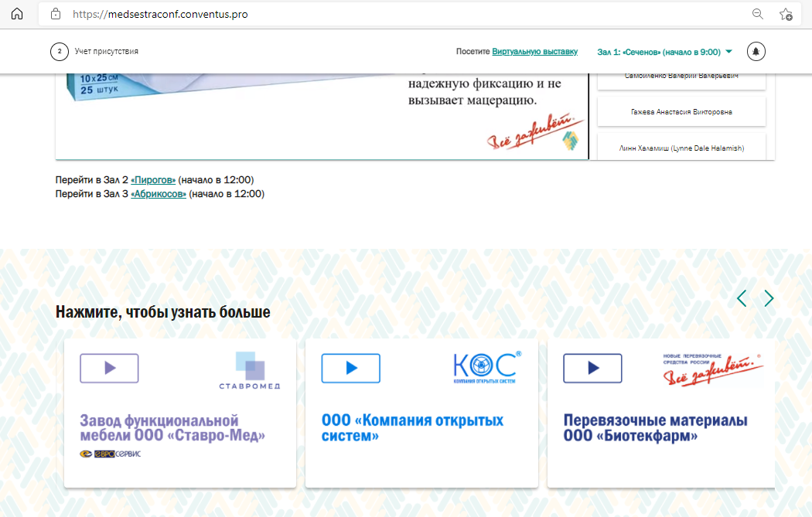Select speaker Самойленко Валерий Валерьевич
Screen dimensions: 812x517
(x=681, y=82)
